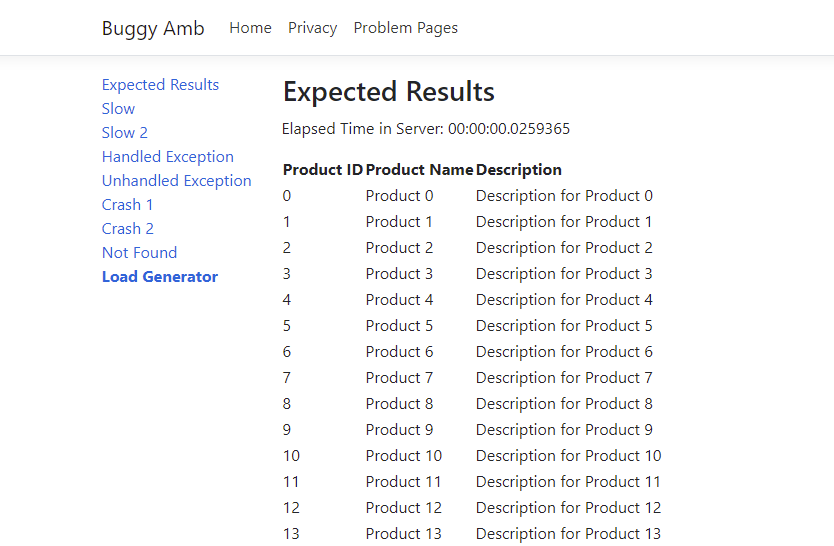Trigger the Crash 2 scenario link
Screen dimensions: 834x546
(127, 229)
